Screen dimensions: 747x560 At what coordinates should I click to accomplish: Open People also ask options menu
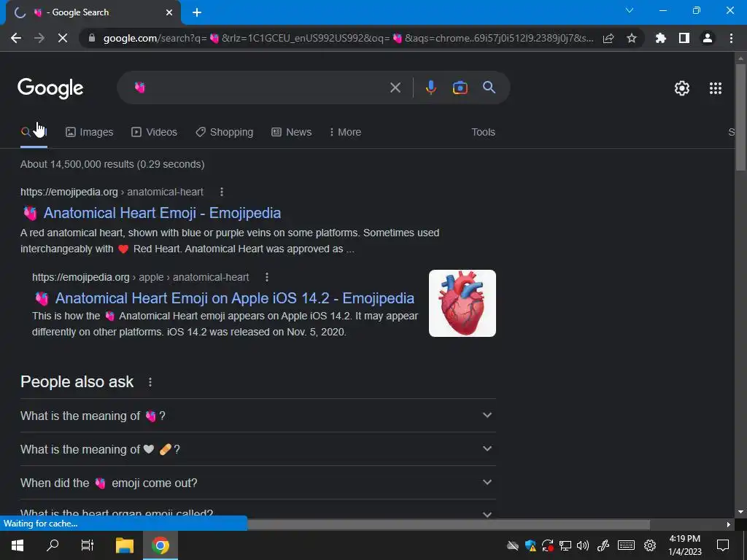[150, 382]
